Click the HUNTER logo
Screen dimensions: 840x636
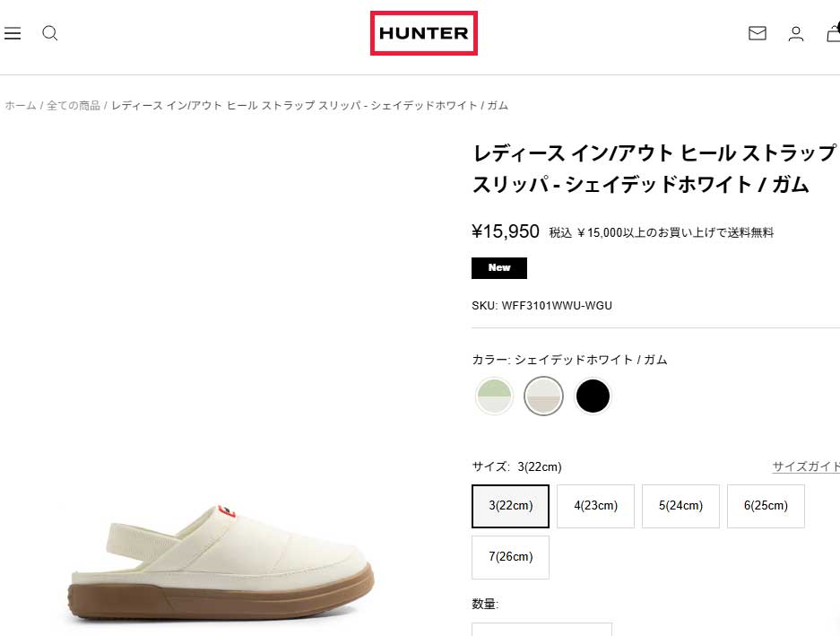(424, 33)
